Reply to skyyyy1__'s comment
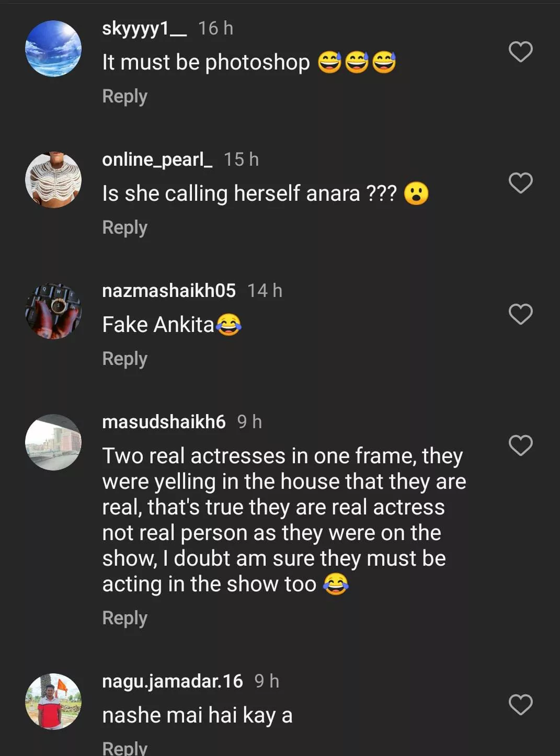The width and height of the screenshot is (560, 756). pos(124,97)
